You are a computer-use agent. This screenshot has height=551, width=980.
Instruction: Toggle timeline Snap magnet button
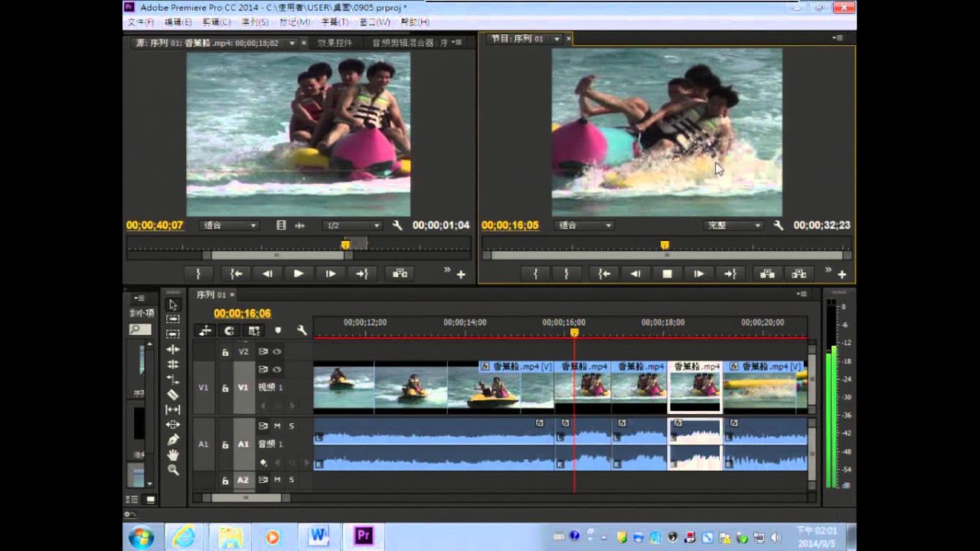pos(229,331)
